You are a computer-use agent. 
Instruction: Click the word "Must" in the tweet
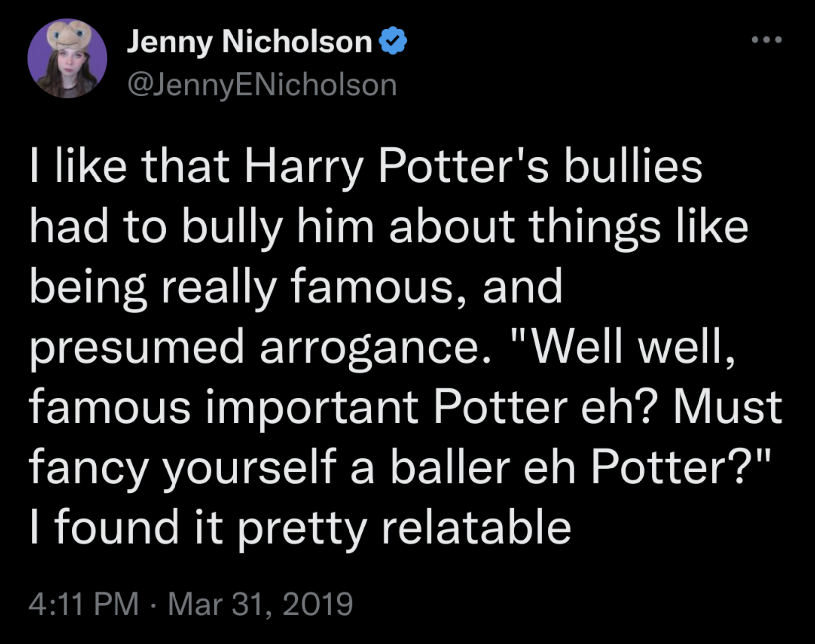point(727,408)
